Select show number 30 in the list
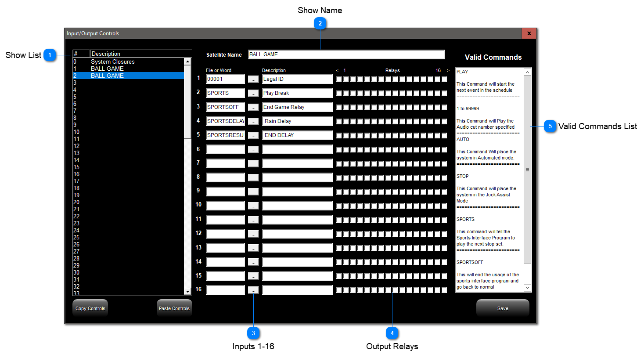Viewport: 644px width, 358px height. pyautogui.click(x=128, y=272)
